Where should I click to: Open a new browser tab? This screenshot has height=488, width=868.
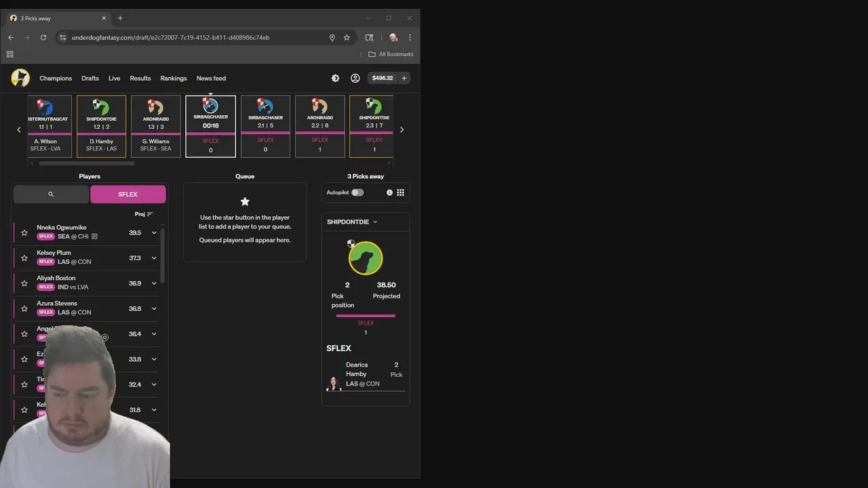(x=120, y=18)
